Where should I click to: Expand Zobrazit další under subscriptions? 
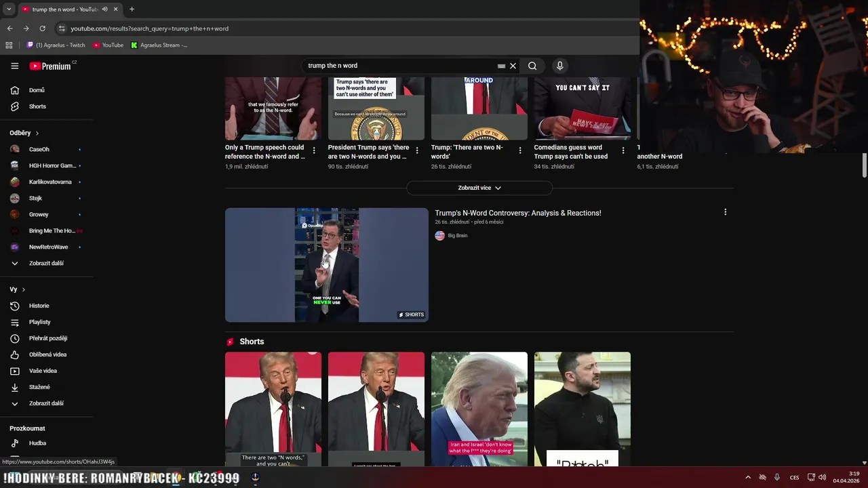(x=46, y=263)
